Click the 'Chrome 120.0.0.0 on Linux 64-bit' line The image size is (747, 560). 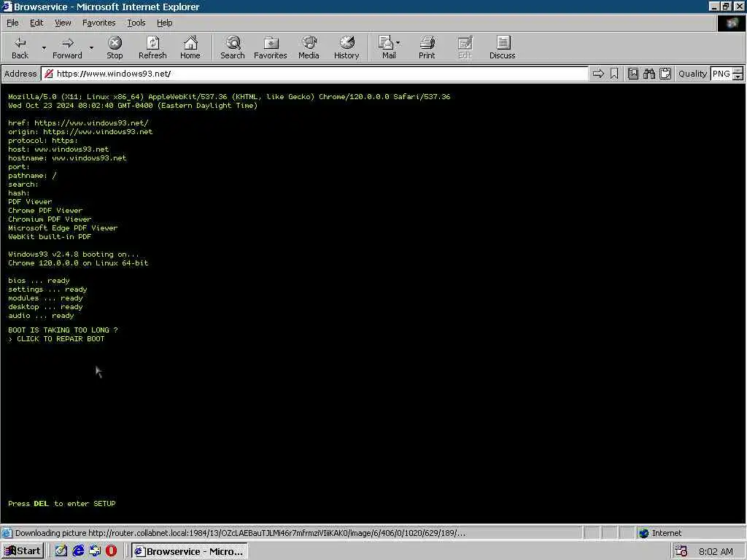click(78, 262)
